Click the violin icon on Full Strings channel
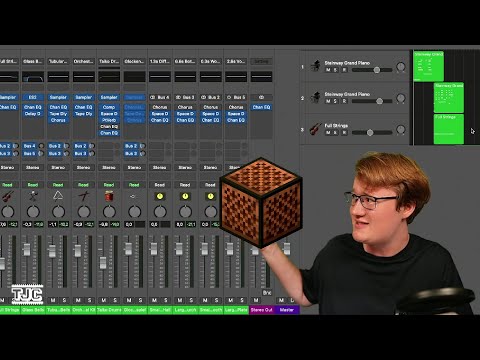Viewport: 480px width, 360px height. [x=8, y=196]
